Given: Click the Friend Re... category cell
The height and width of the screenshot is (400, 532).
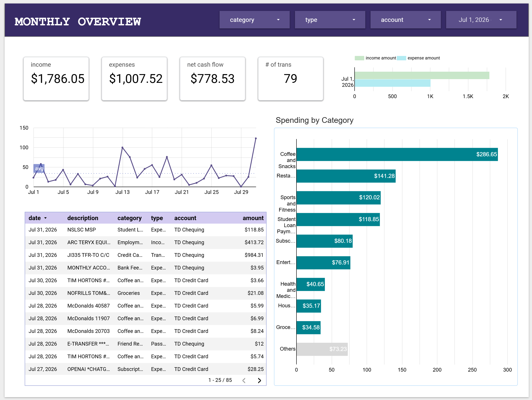Looking at the screenshot, I should (130, 344).
